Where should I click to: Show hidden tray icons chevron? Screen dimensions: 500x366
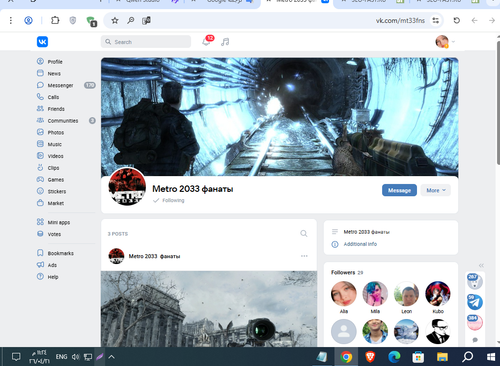coord(112,357)
